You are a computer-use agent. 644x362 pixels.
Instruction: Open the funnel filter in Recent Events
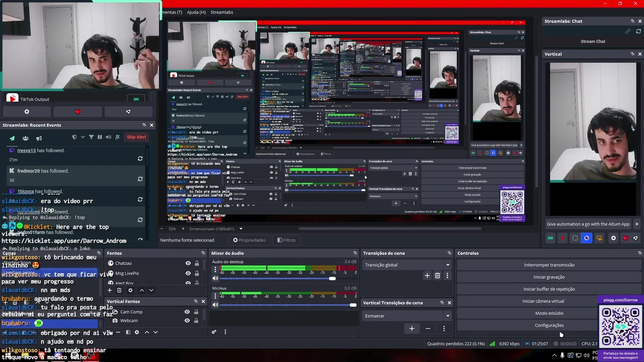[91, 137]
